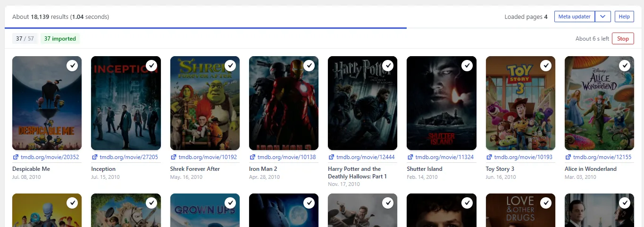
Task: Click the 37 / 57 progress counter badge
Action: click(x=25, y=39)
